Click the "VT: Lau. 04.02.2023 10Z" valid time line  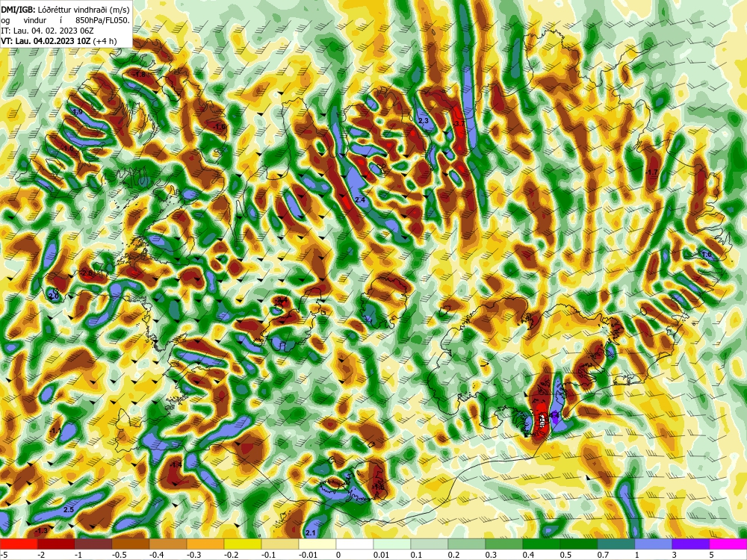click(46, 41)
